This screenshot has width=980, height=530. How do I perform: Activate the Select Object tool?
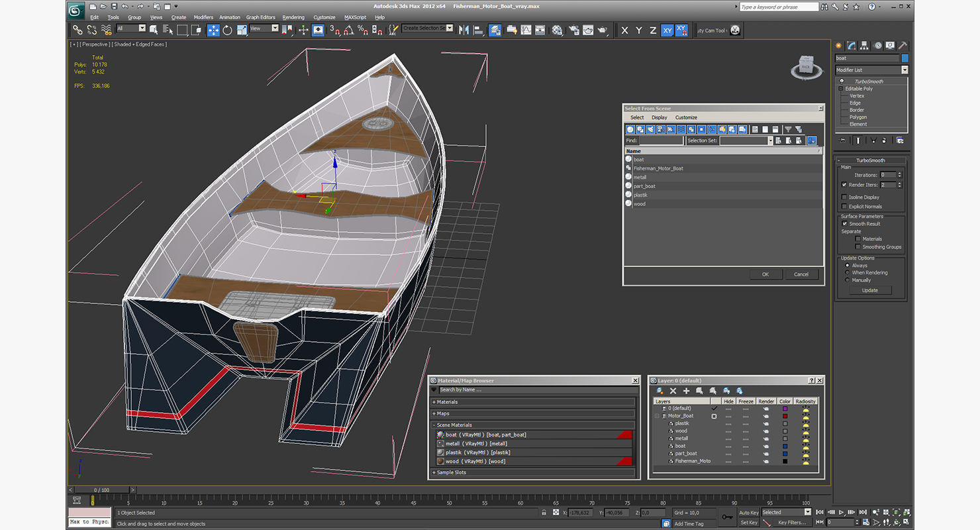pyautogui.click(x=153, y=30)
